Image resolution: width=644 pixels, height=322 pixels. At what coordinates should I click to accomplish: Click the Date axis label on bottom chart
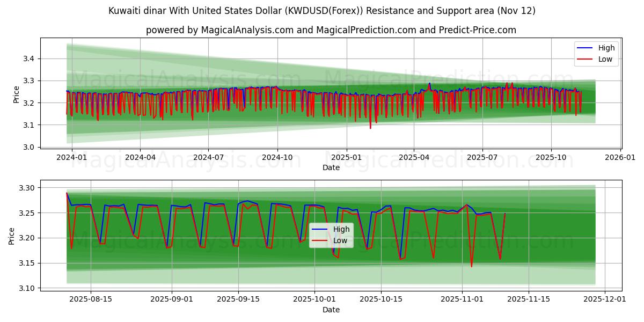click(332, 310)
